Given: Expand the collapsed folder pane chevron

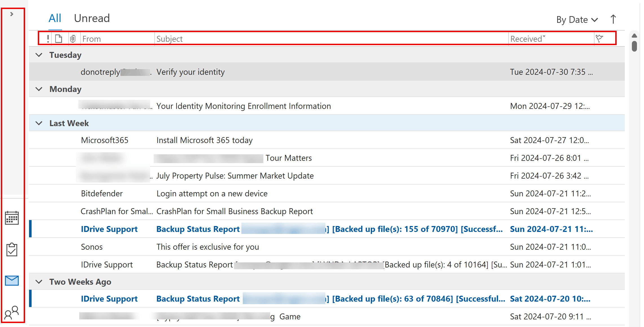Looking at the screenshot, I should tap(12, 14).
